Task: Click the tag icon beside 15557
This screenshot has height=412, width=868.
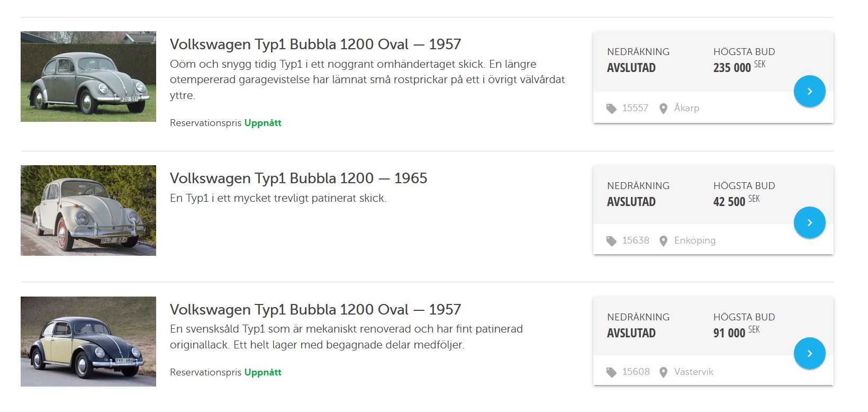Action: tap(611, 109)
